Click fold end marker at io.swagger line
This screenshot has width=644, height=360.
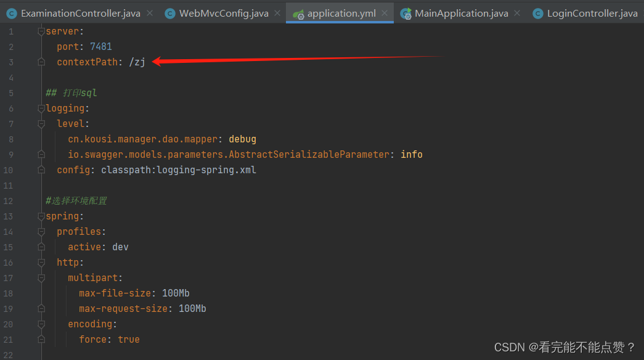tap(41, 155)
